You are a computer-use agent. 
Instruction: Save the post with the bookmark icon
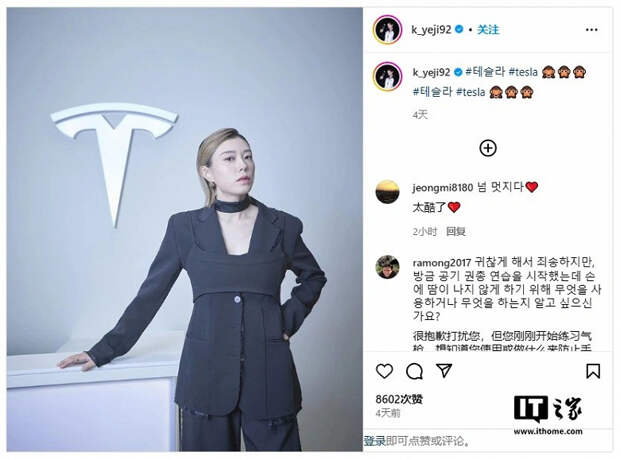coord(593,371)
